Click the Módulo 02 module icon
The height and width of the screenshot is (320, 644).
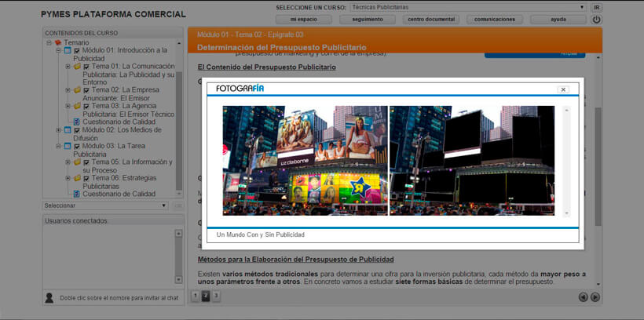click(x=68, y=130)
